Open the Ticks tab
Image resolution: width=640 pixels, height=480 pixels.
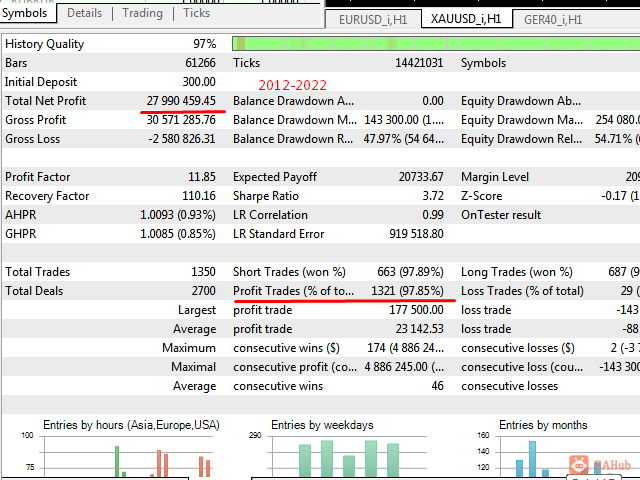(x=196, y=13)
